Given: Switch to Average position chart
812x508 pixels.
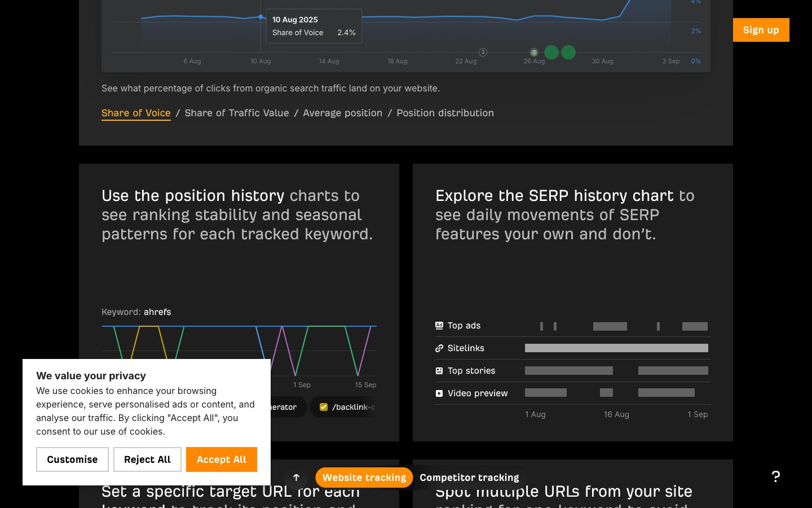Looking at the screenshot, I should click(342, 113).
